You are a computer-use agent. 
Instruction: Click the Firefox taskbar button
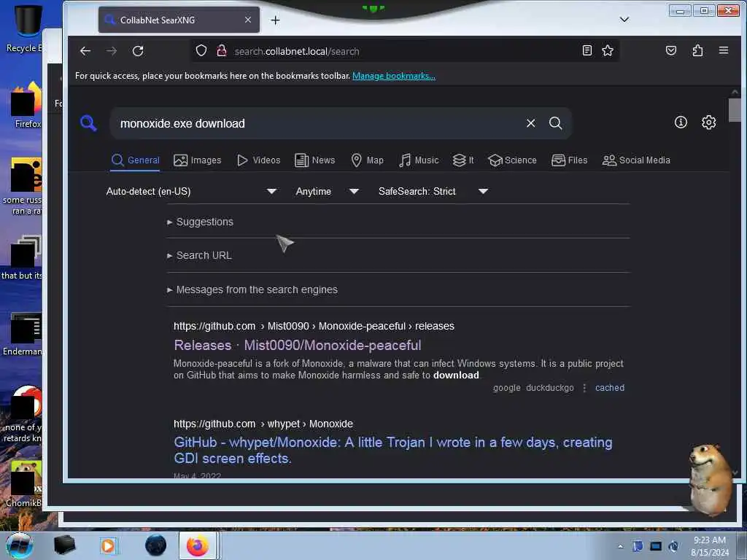197,545
